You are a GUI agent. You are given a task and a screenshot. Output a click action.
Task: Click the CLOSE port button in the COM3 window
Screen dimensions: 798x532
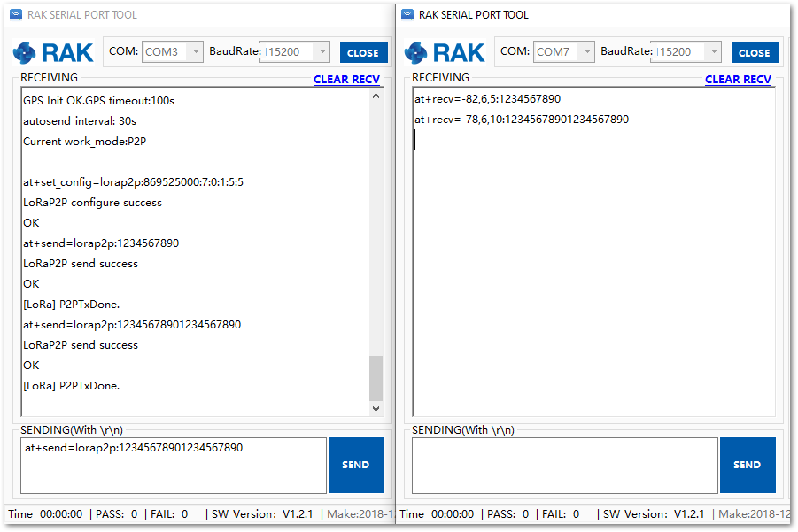point(363,52)
